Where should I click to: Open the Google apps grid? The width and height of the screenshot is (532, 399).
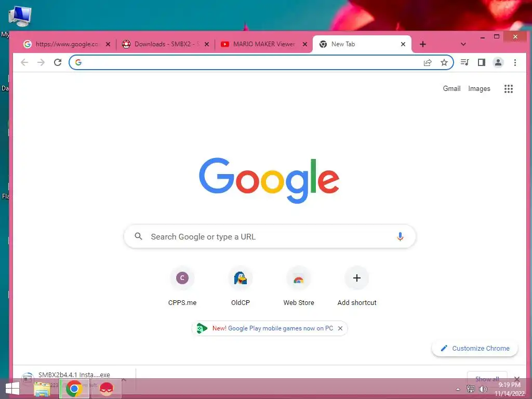coord(508,89)
